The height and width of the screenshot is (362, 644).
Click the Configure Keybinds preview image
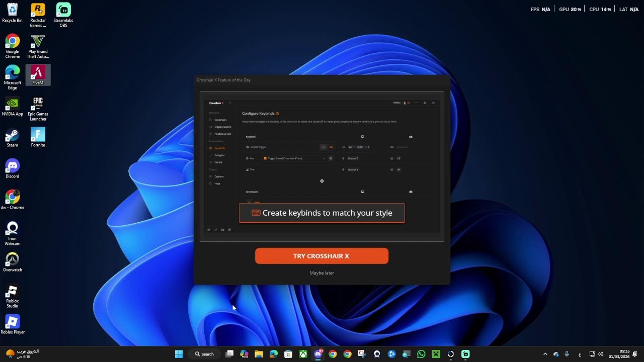(322, 166)
